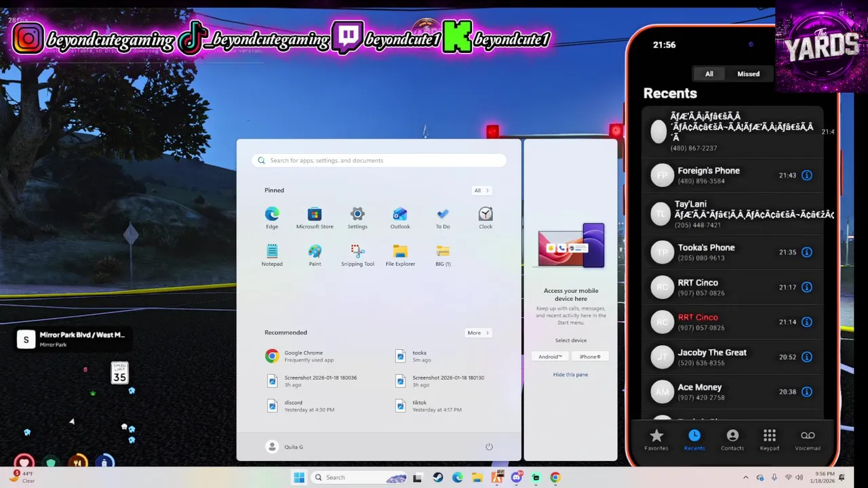Select Foreign's Phone recent call
868x488 pixels.
tap(732, 176)
